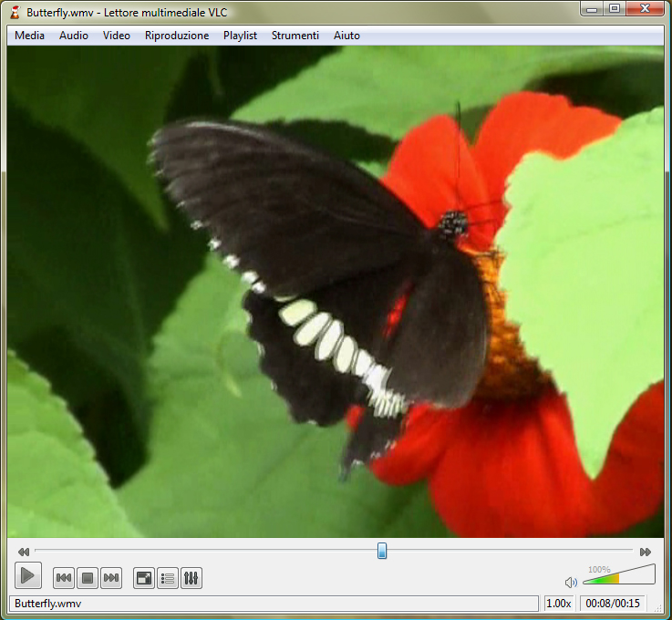Maximize the VLC window

(615, 8)
